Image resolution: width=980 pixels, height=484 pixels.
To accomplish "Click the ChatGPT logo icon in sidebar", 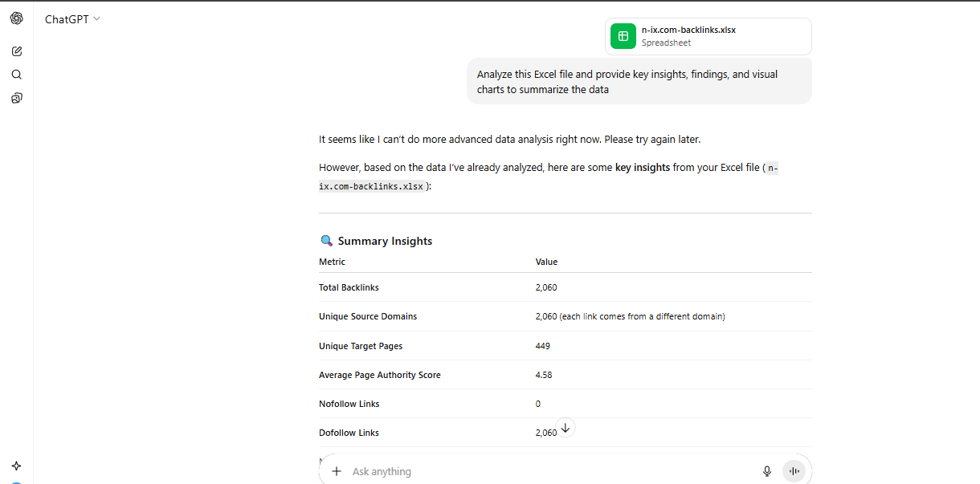I will (x=17, y=18).
